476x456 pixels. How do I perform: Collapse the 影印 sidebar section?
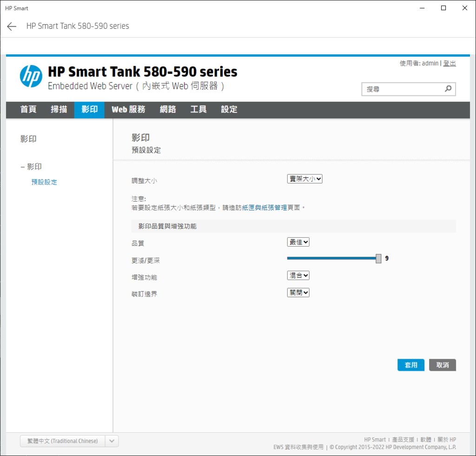(22, 167)
